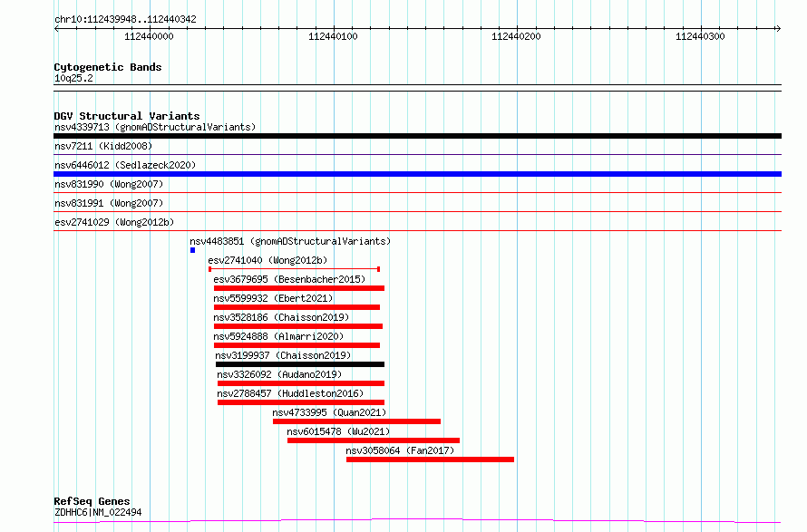This screenshot has width=807, height=532.
Task: Click the ZDHHC6|NM_022494 RefSeq gene label
Action: pos(98,513)
